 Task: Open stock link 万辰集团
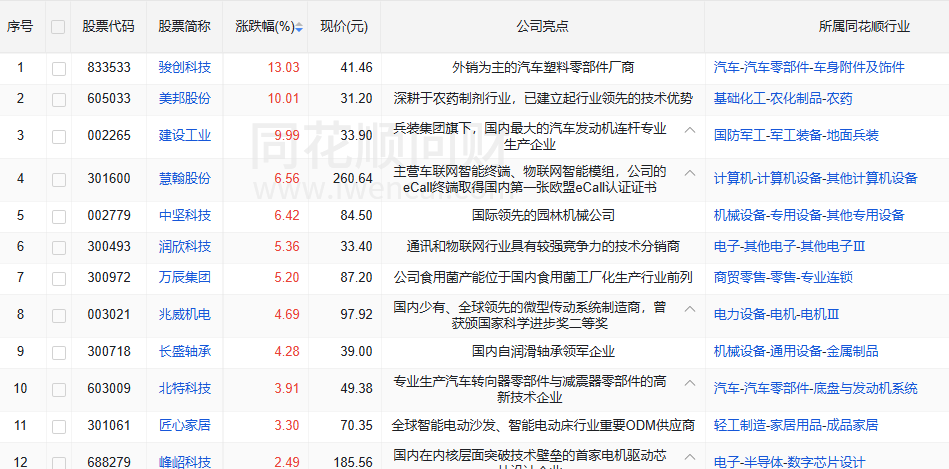(185, 278)
